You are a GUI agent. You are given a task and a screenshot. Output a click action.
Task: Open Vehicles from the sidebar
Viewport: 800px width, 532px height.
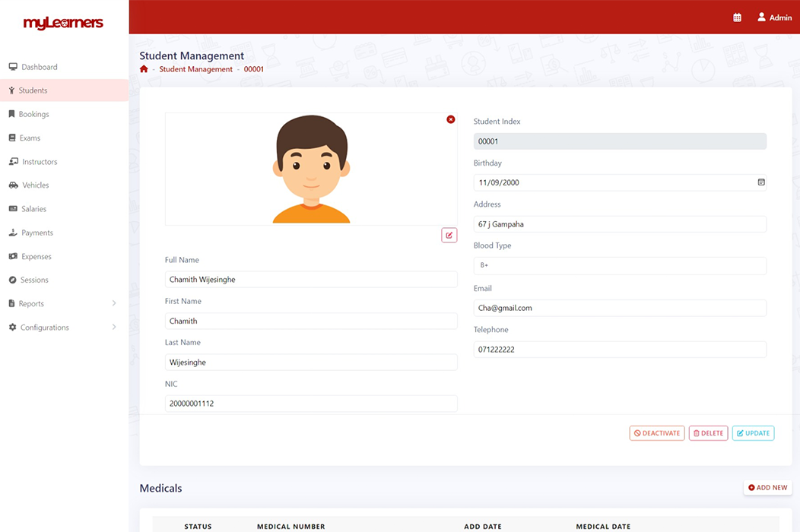pyautogui.click(x=35, y=185)
